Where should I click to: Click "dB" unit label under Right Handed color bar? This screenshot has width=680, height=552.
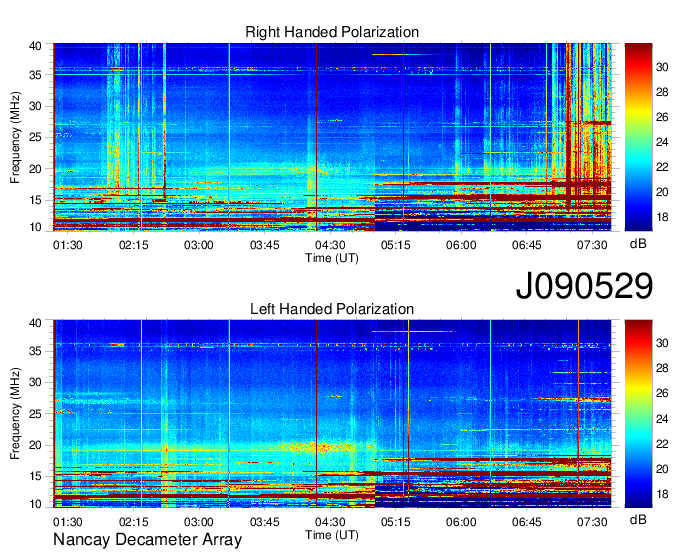click(x=638, y=244)
